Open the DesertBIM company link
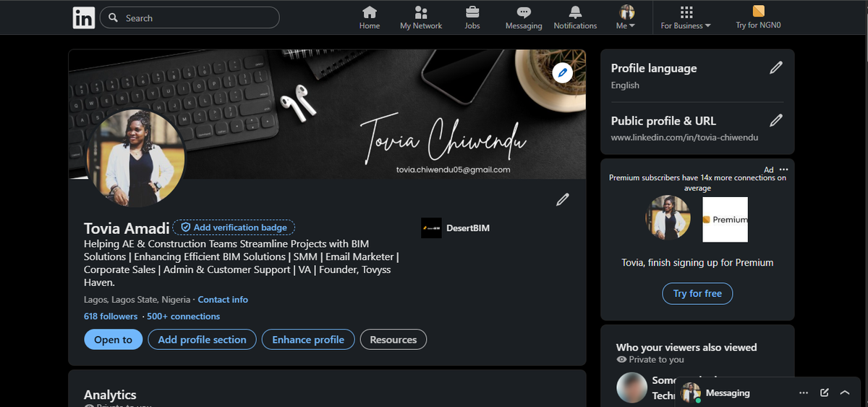 (456, 227)
